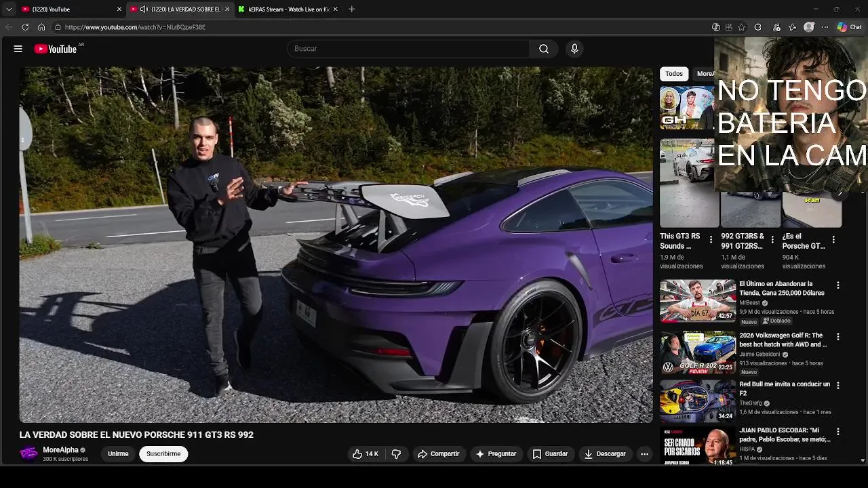868x488 pixels.
Task: Open options for Volkswagen Golf R video
Action: click(x=838, y=337)
